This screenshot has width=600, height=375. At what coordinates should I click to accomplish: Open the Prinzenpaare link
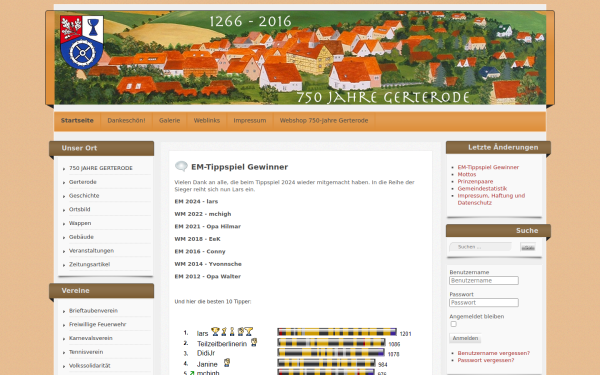click(x=475, y=181)
